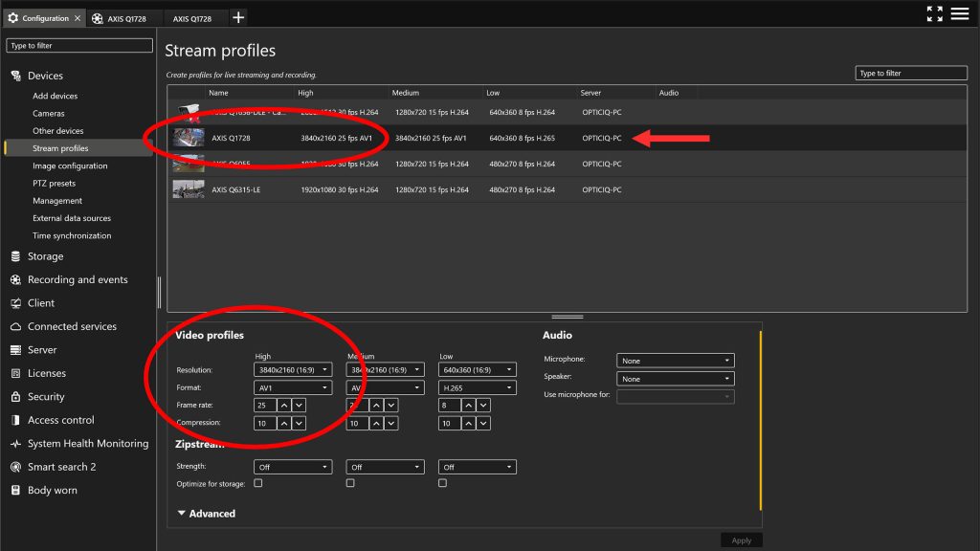Viewport: 980px width, 551px height.
Task: Open the hamburger menu in top right
Action: coord(960,13)
